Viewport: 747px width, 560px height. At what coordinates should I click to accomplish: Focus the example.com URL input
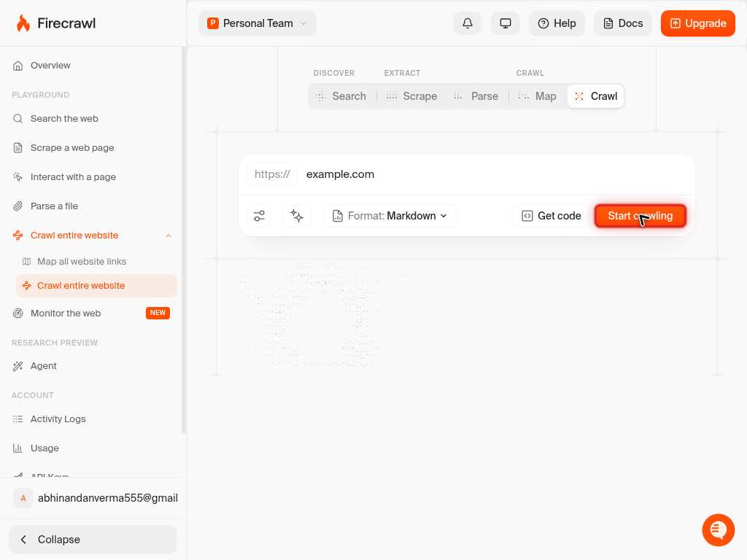tap(495, 174)
